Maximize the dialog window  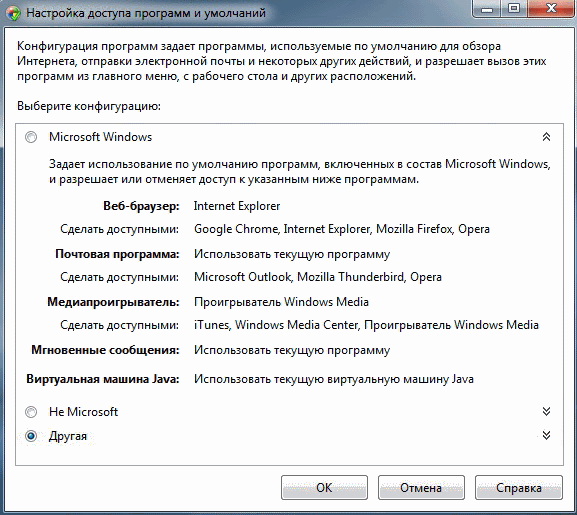point(514,9)
